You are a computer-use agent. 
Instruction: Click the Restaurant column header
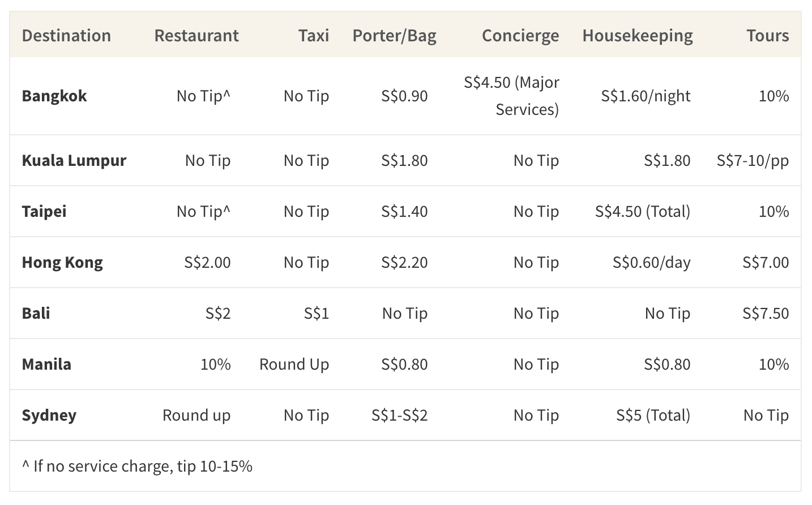196,36
